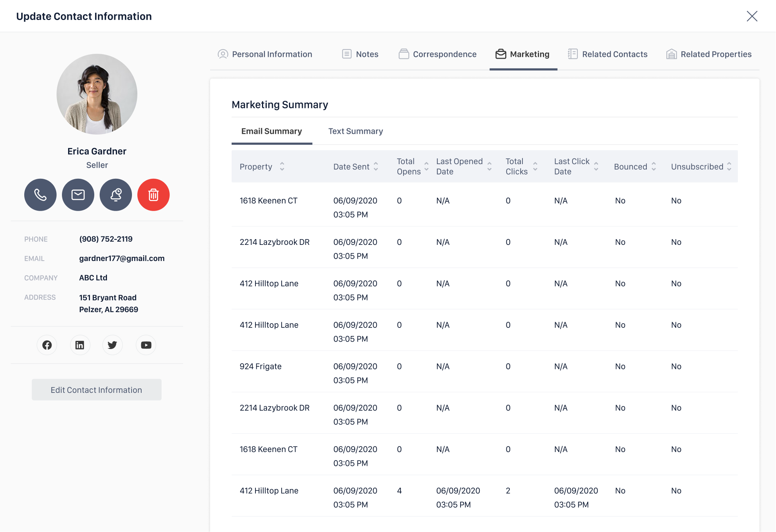The height and width of the screenshot is (532, 776).
Task: Sort by the Total Opens column arrows
Action: tap(426, 166)
